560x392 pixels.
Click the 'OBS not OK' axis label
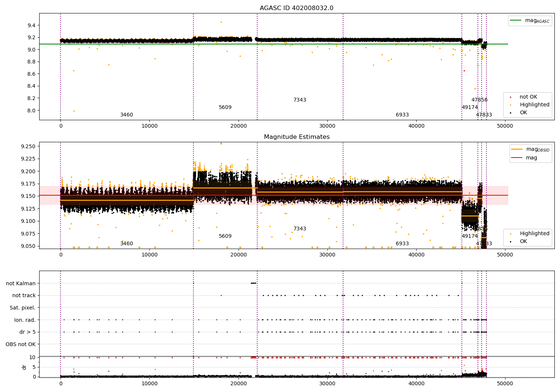point(21,344)
